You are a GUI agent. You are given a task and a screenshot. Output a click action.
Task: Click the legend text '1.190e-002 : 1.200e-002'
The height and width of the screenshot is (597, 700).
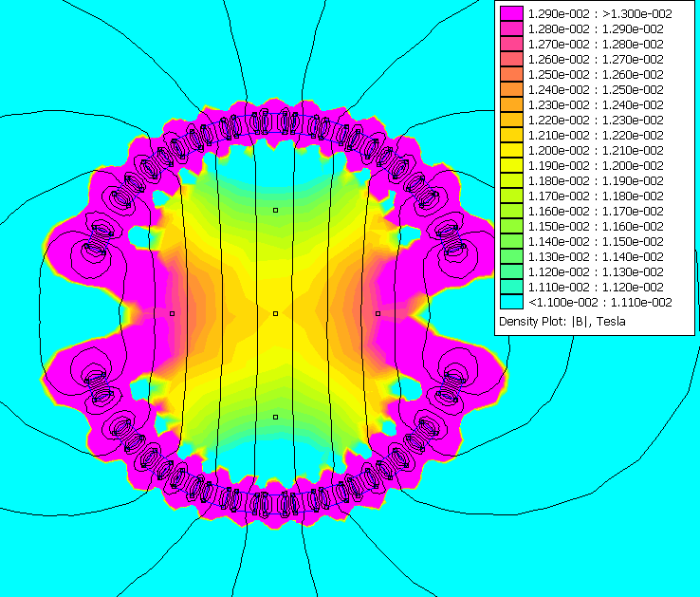point(596,165)
